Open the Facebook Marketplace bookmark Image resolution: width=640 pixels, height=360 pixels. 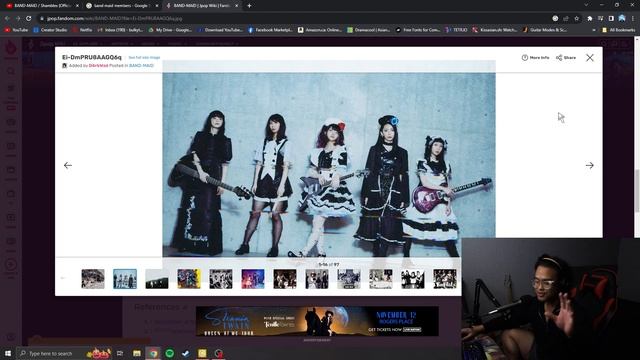[x=270, y=30]
